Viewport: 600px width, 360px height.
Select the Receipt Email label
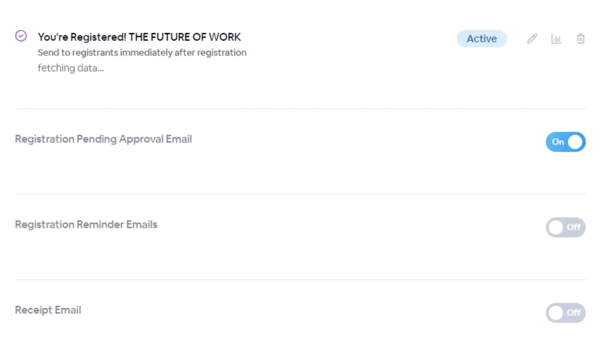(48, 310)
